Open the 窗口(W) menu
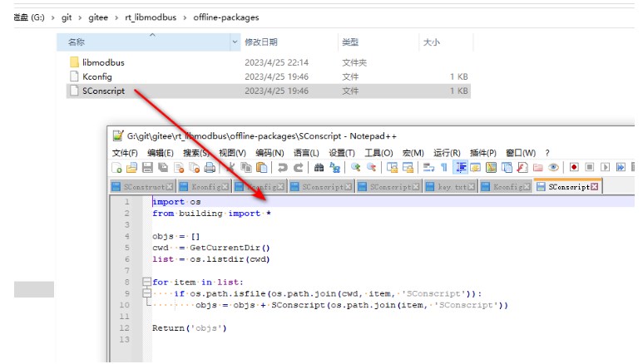643x364 pixels. (x=521, y=153)
